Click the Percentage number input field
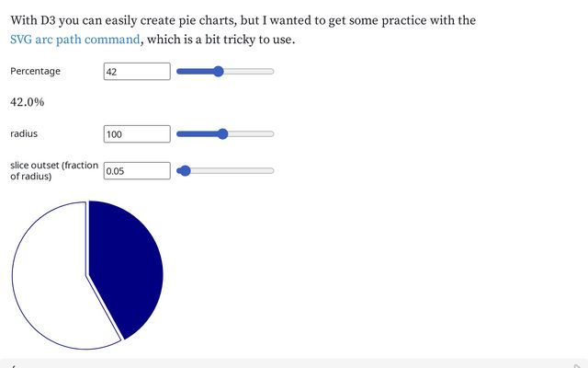588x368 pixels. 137,71
